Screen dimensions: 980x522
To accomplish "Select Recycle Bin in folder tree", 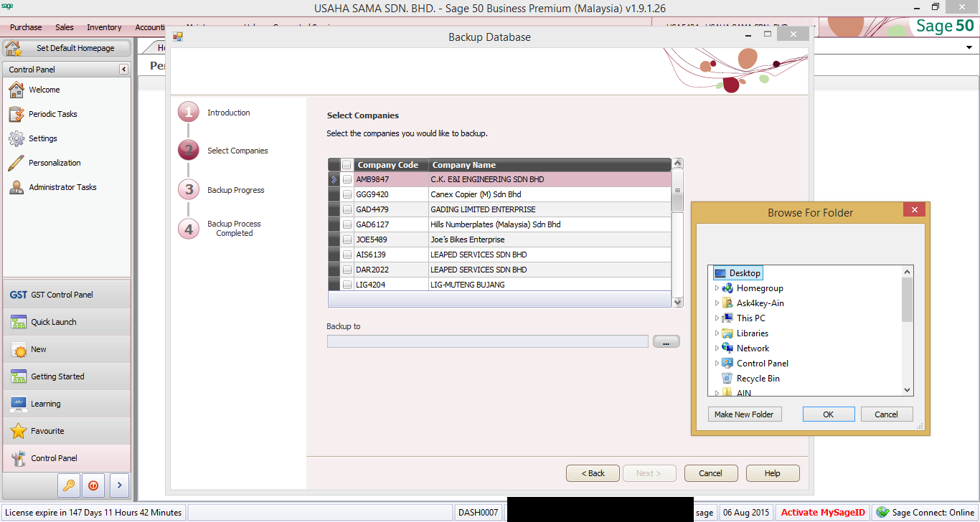I will 758,379.
